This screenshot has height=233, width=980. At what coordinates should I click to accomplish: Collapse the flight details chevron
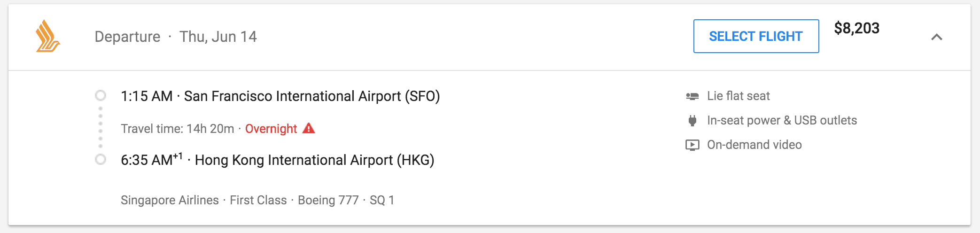click(x=937, y=37)
